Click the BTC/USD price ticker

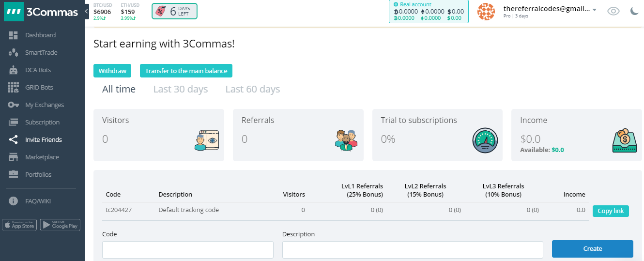(103, 12)
